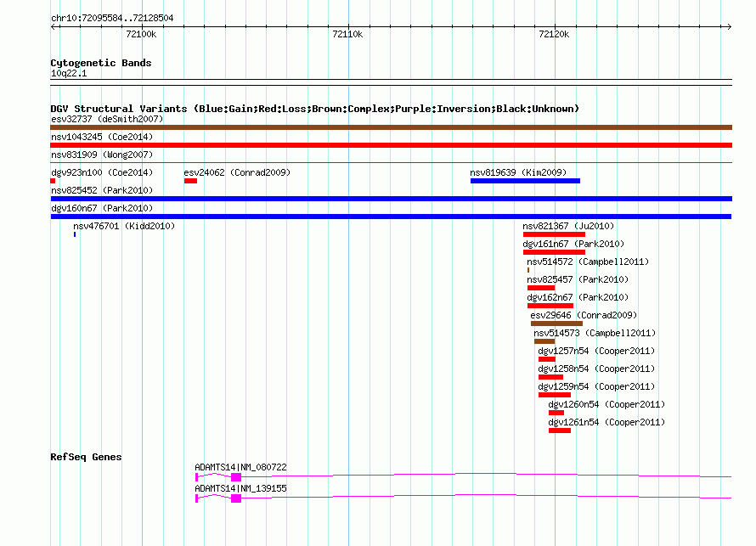Image resolution: width=756 pixels, height=546 pixels.
Task: Select the red nsv821367 loss bar
Action: (554, 234)
